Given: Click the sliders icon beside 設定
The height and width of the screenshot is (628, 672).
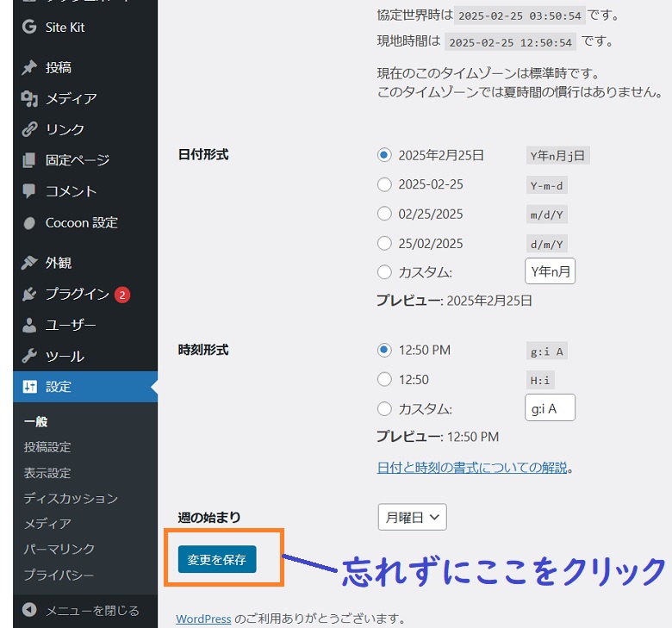Looking at the screenshot, I should click(x=29, y=387).
